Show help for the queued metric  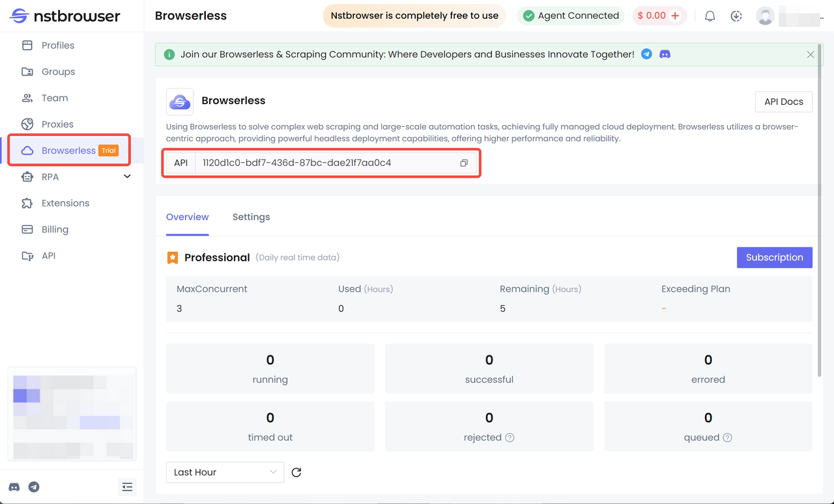pos(728,438)
